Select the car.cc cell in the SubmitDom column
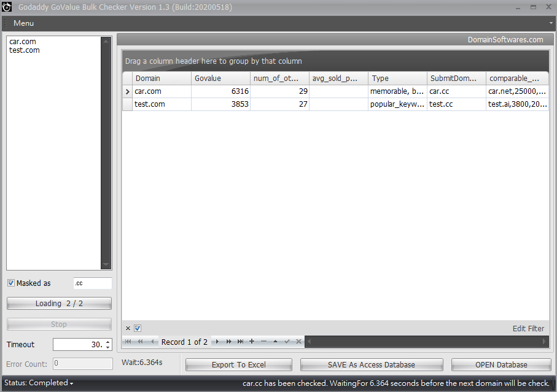The height and width of the screenshot is (392, 557). click(x=456, y=91)
